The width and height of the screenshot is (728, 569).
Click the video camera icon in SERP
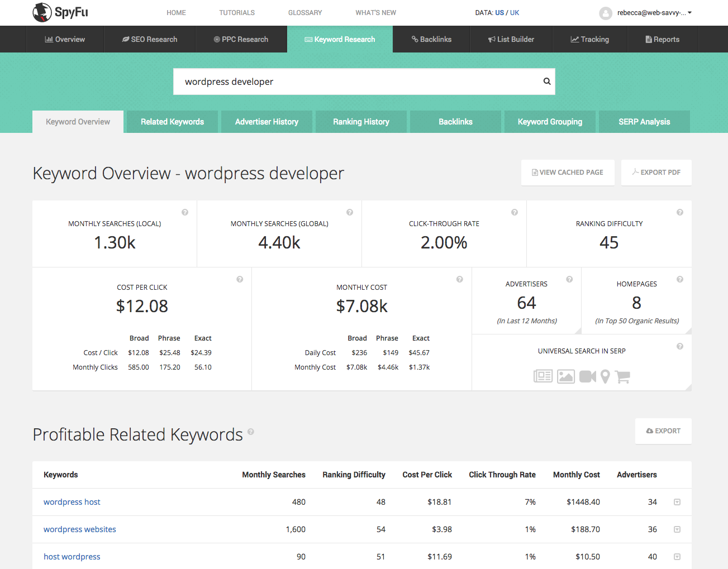[x=587, y=376]
